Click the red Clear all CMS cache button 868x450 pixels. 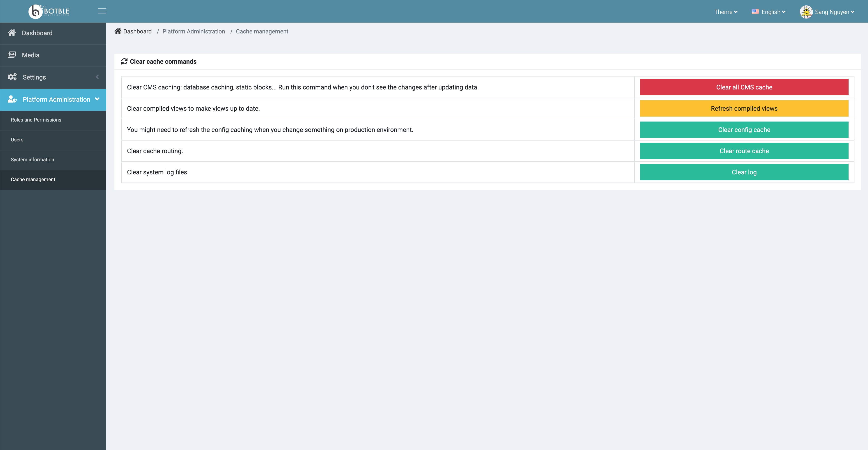coord(744,87)
